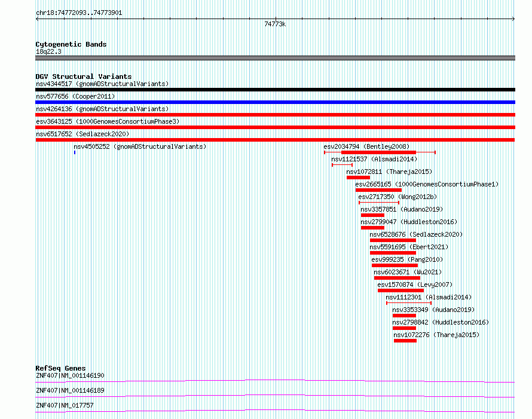
Task: Open nsv5591695 (Ebert2021) label
Action: coord(409,247)
